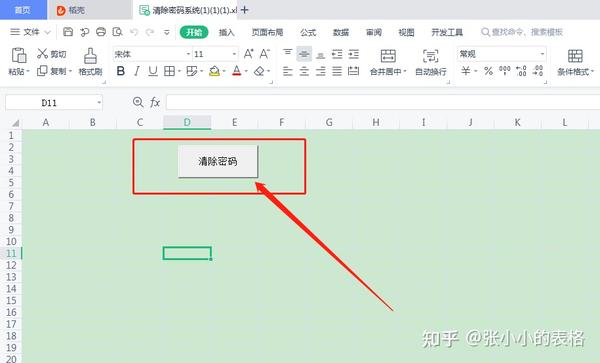Select the Format Painter brush
600x363 pixels.
click(x=90, y=56)
